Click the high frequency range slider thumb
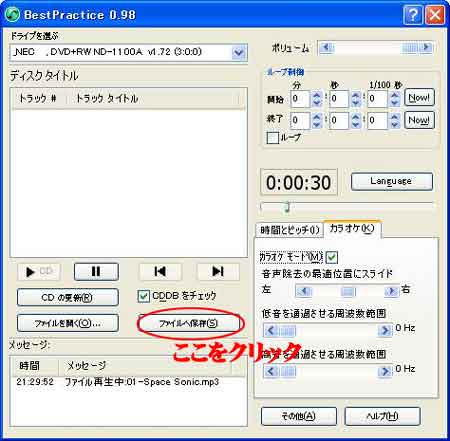Viewport: 450px width, 441px height. 288,371
